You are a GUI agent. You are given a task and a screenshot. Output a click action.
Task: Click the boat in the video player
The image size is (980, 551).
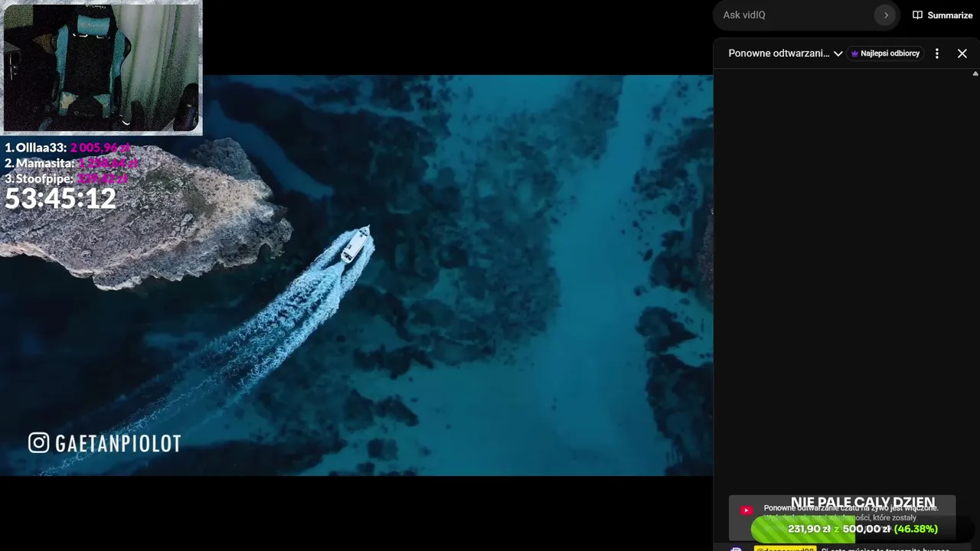(355, 245)
